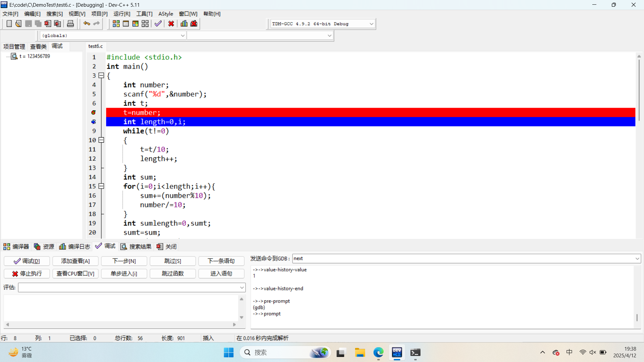Open the Help menu 帮助[H]
This screenshot has width=644, height=362.
212,14
